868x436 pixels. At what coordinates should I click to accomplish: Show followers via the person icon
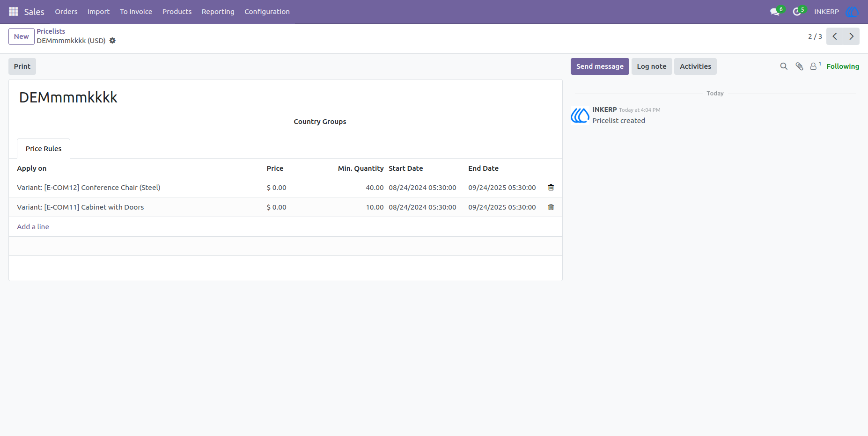click(x=814, y=66)
